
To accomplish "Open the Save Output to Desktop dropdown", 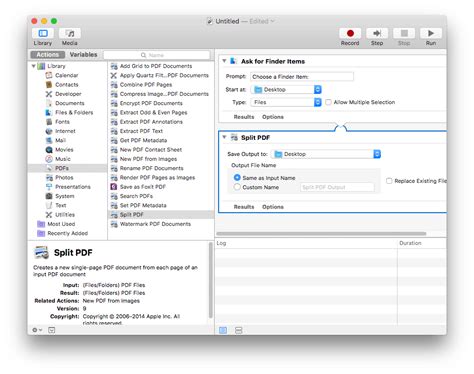I will (327, 154).
